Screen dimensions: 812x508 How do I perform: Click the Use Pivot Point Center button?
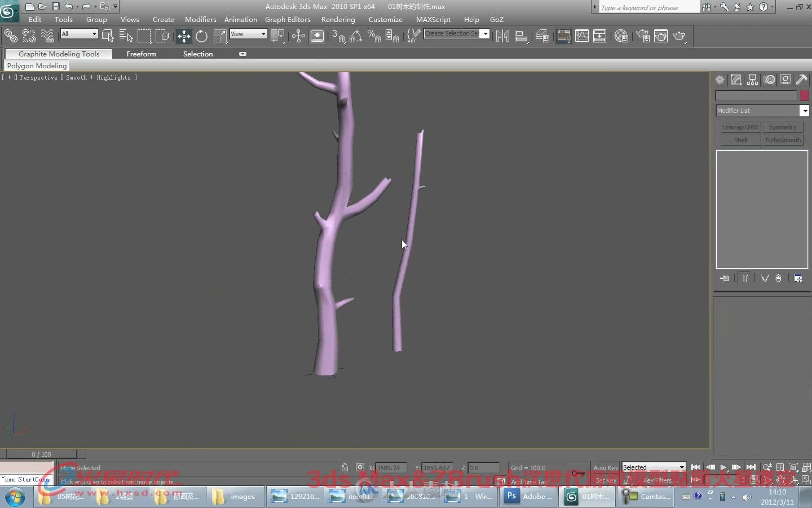pyautogui.click(x=277, y=36)
